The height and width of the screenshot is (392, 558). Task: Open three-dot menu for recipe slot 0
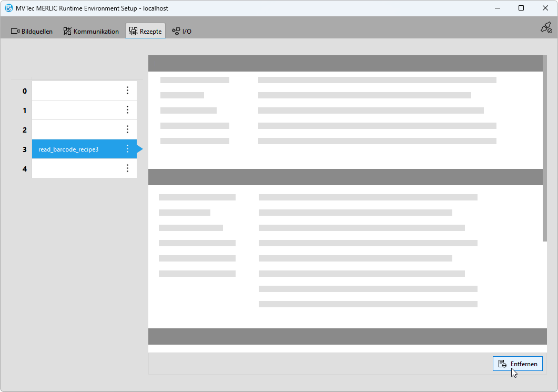(x=127, y=91)
